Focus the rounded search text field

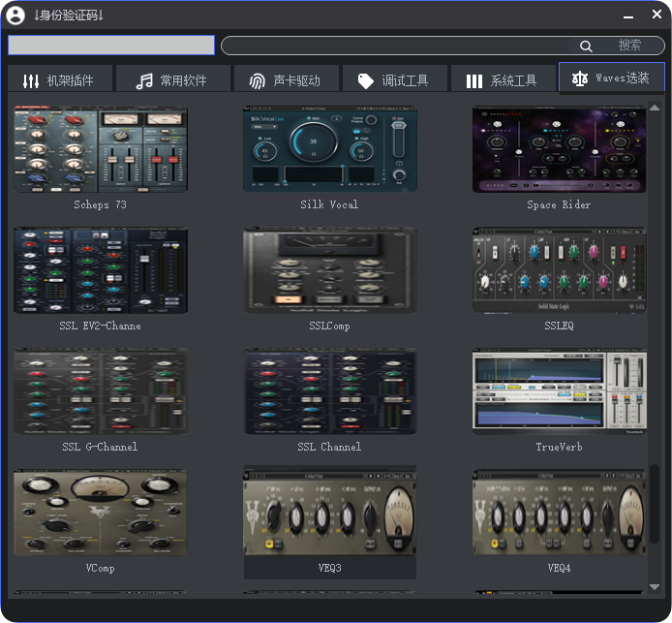pos(394,46)
